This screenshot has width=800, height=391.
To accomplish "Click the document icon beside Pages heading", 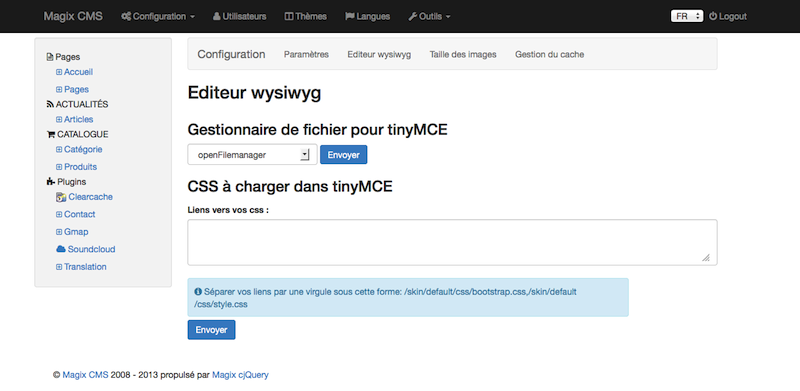I will coord(49,57).
